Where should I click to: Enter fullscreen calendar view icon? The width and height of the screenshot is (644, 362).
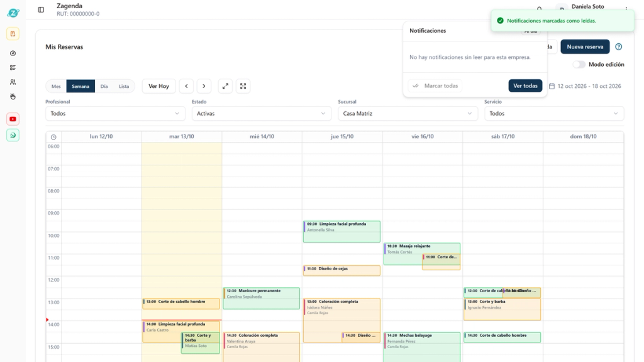[x=243, y=86]
